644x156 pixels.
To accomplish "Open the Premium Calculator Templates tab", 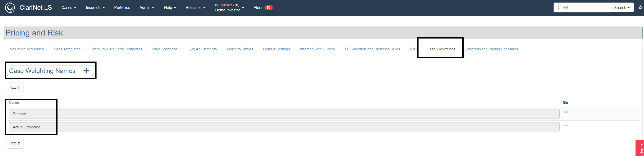I will (116, 49).
